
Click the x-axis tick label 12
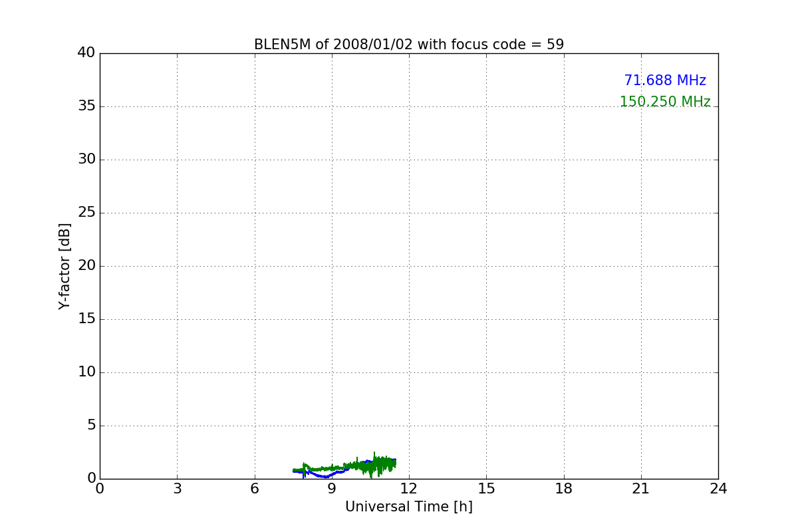click(x=409, y=489)
